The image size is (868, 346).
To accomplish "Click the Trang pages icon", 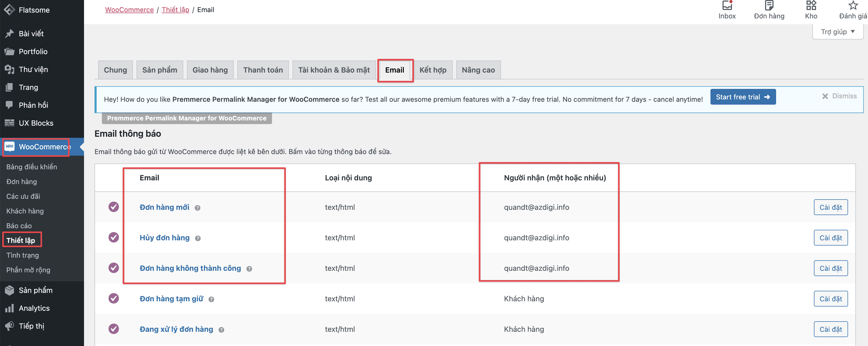I will click(x=9, y=87).
